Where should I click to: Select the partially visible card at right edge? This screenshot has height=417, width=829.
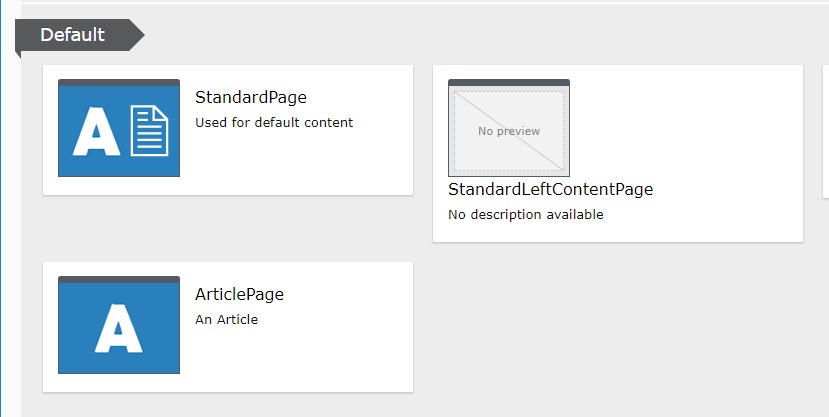pos(825,130)
